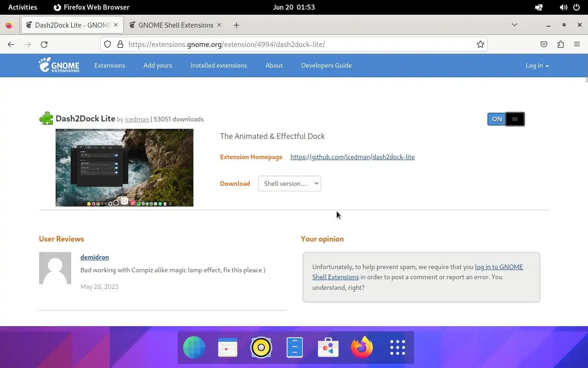Open author icedman's profile link

click(x=137, y=119)
